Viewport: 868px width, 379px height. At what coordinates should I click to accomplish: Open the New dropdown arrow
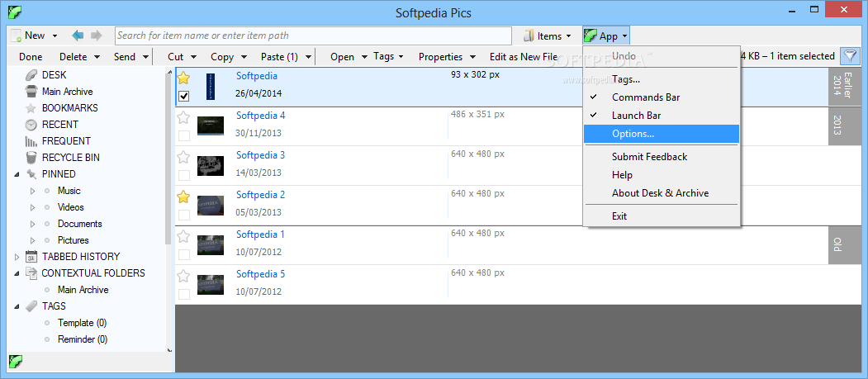point(55,36)
